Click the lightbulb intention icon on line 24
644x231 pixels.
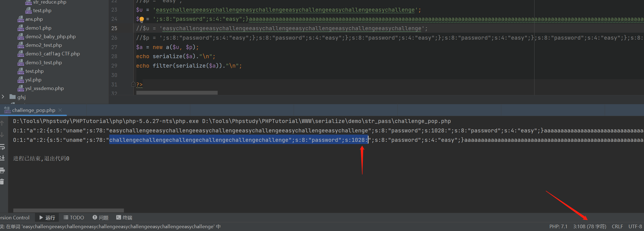tap(142, 19)
